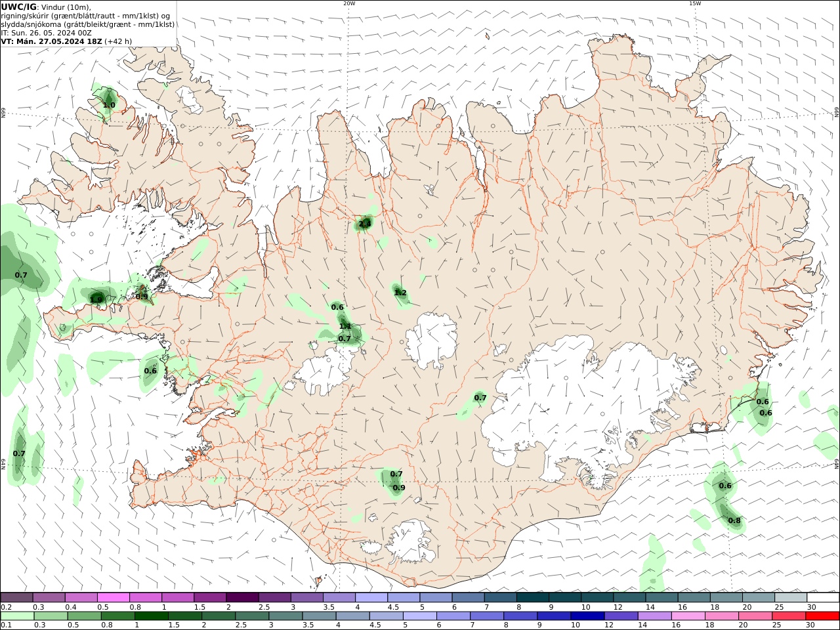Click the '0.1' tick label of rain scale
The image size is (840, 630).
(6, 625)
